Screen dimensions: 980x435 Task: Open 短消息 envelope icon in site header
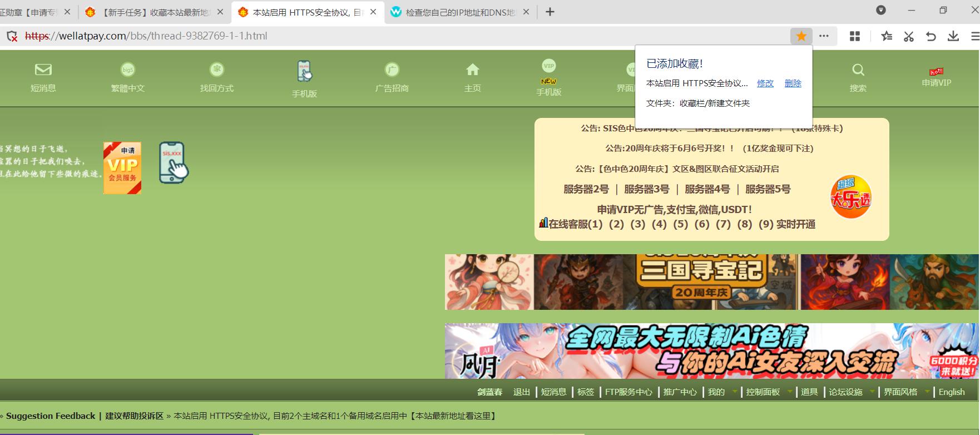[x=43, y=70]
